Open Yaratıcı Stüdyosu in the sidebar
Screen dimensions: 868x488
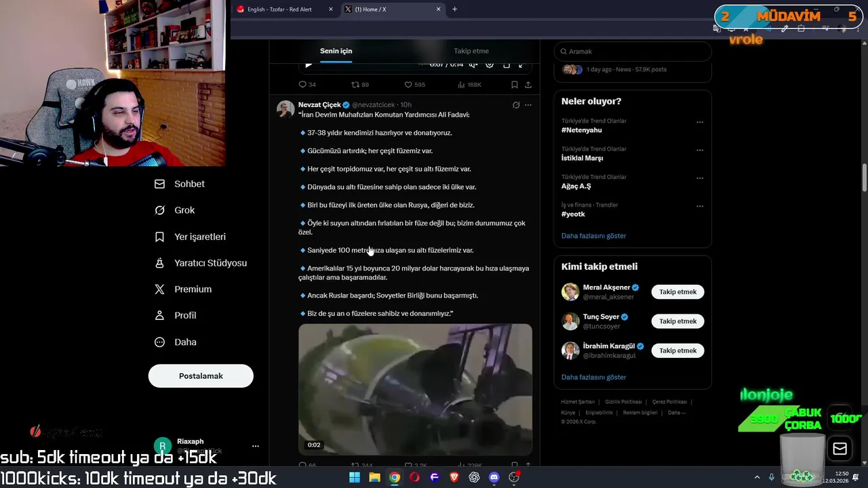tap(201, 263)
